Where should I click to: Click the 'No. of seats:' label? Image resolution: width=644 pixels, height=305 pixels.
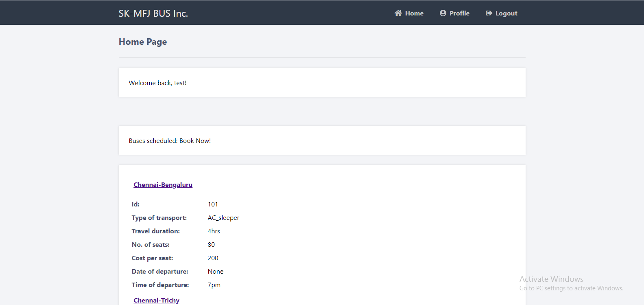151,244
